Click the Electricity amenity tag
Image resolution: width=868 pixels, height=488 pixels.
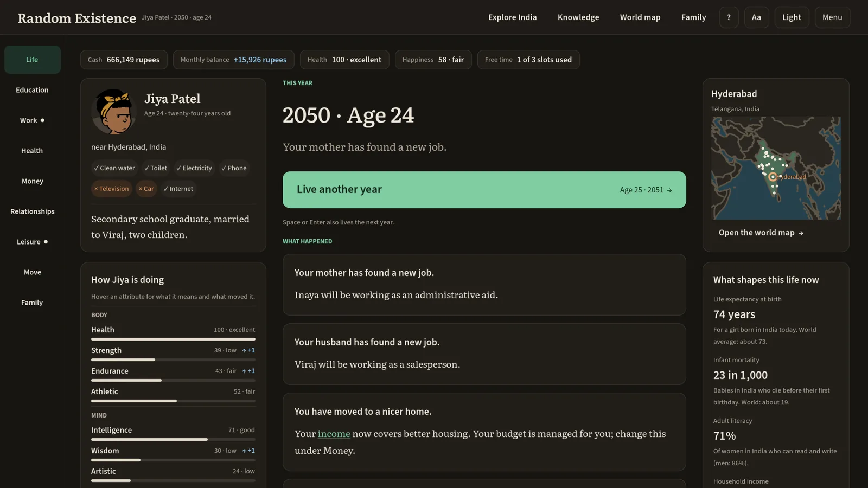[x=194, y=168]
